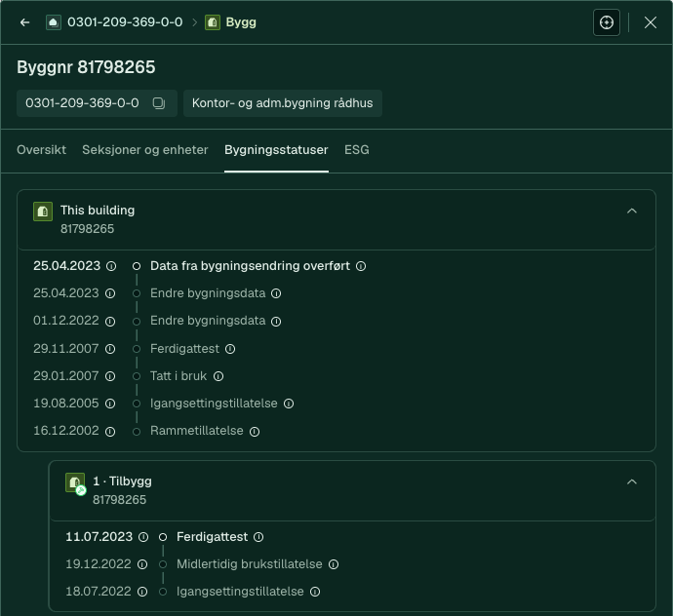Open the Seksjoner og enheter tab
The image size is (673, 616).
pos(145,150)
